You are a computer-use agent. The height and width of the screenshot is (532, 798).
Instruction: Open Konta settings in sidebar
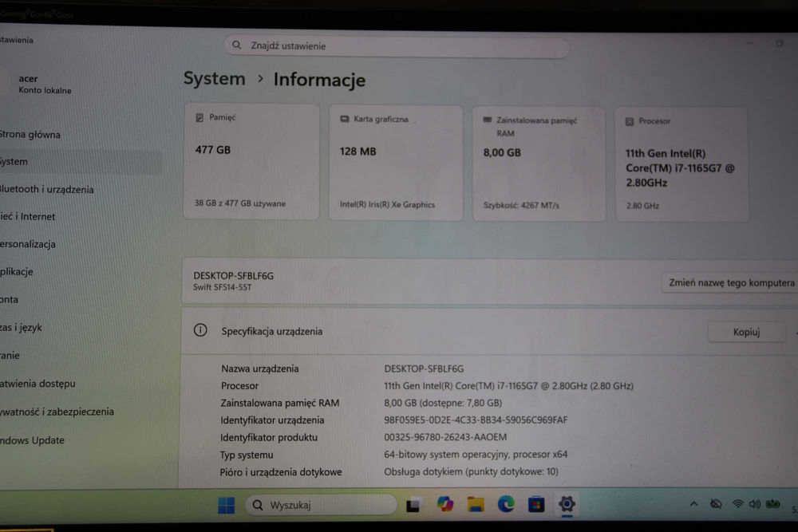pos(9,300)
